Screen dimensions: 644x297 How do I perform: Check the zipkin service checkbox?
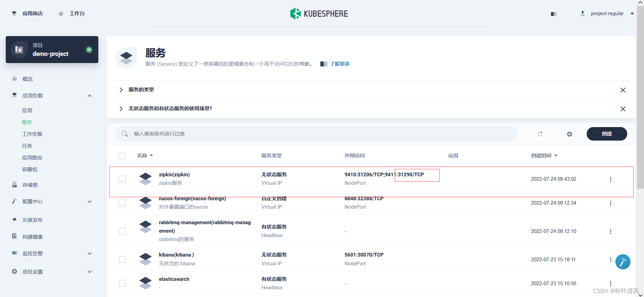pos(122,179)
